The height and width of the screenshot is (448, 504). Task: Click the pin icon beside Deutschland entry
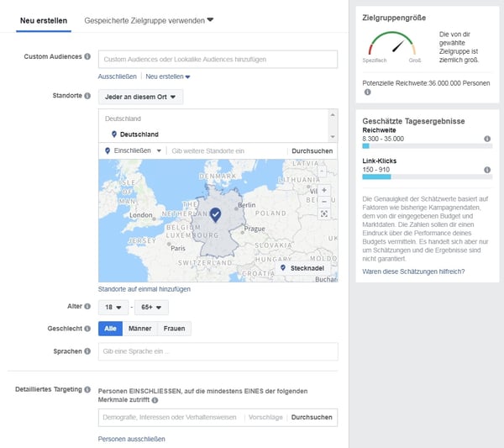113,134
